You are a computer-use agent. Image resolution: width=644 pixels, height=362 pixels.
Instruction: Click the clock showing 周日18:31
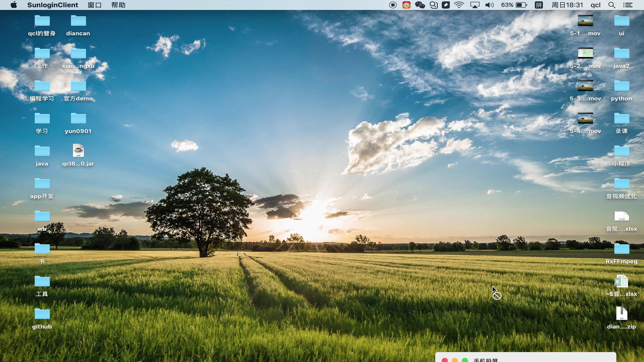[x=568, y=5]
